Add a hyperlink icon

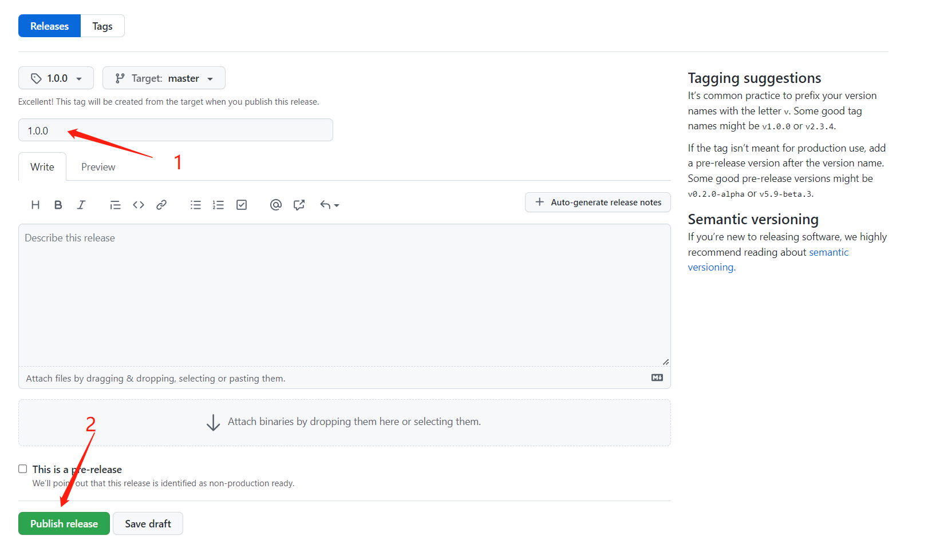point(161,205)
